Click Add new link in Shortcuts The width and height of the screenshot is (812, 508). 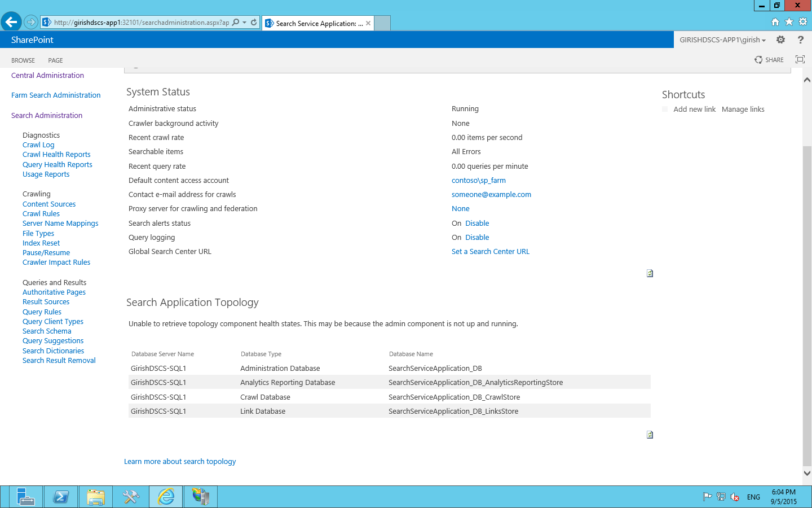[694, 109]
